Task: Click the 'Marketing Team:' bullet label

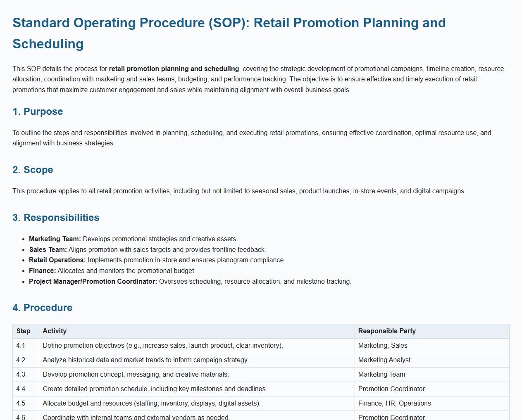Action: [55, 239]
